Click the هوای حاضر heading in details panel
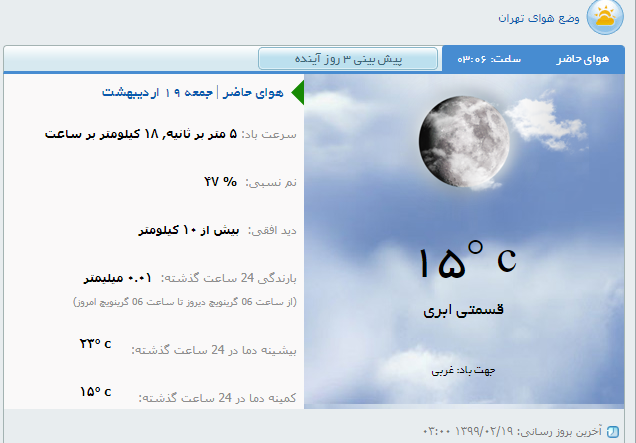 pos(253,92)
